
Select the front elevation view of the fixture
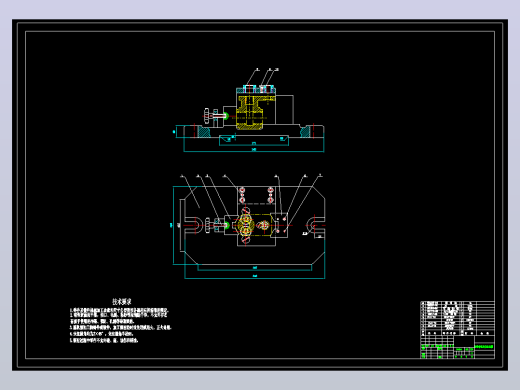[249, 111]
